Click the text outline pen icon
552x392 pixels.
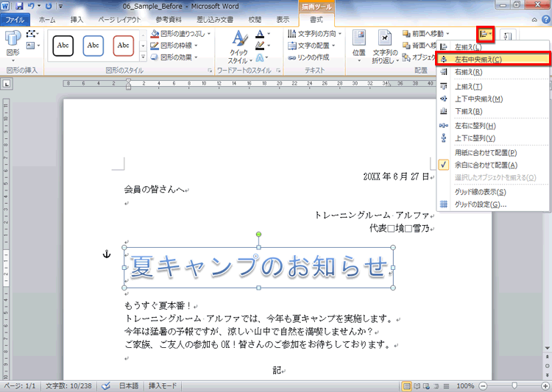point(260,46)
